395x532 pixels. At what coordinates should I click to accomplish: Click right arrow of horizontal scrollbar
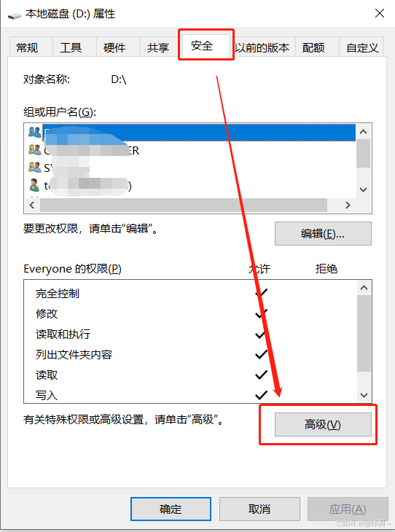tap(348, 205)
